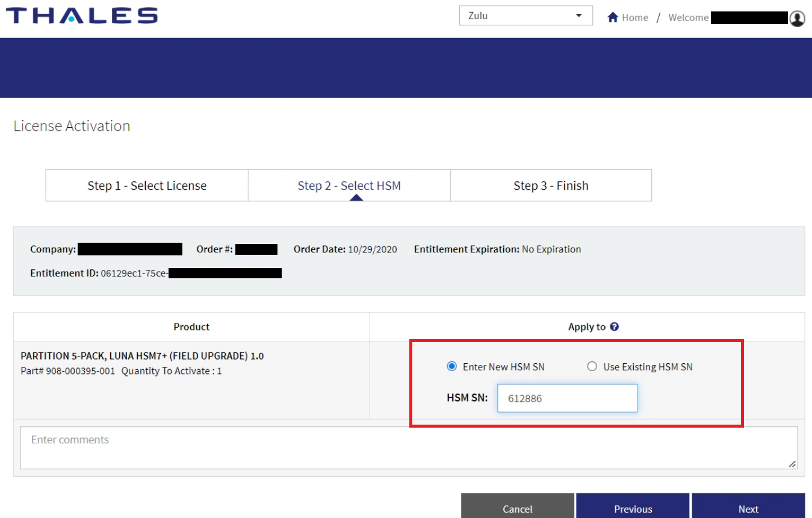Click the Welcome text in header
812x518 pixels.
point(688,17)
